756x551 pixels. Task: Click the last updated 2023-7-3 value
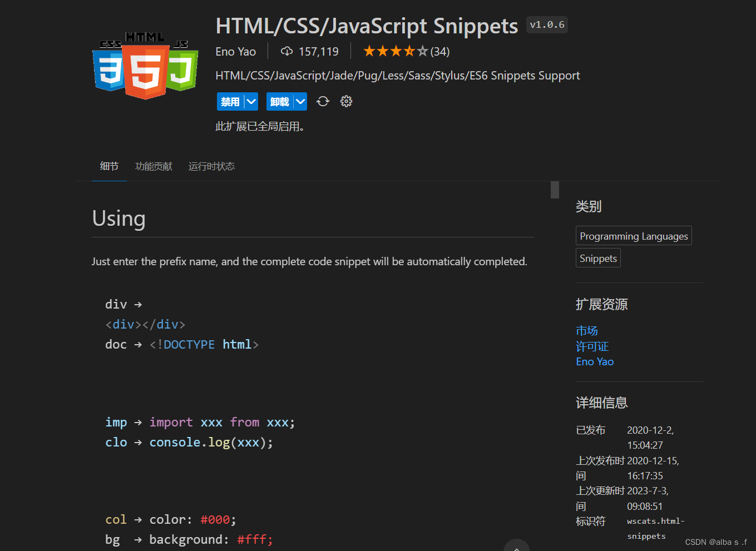coord(648,499)
